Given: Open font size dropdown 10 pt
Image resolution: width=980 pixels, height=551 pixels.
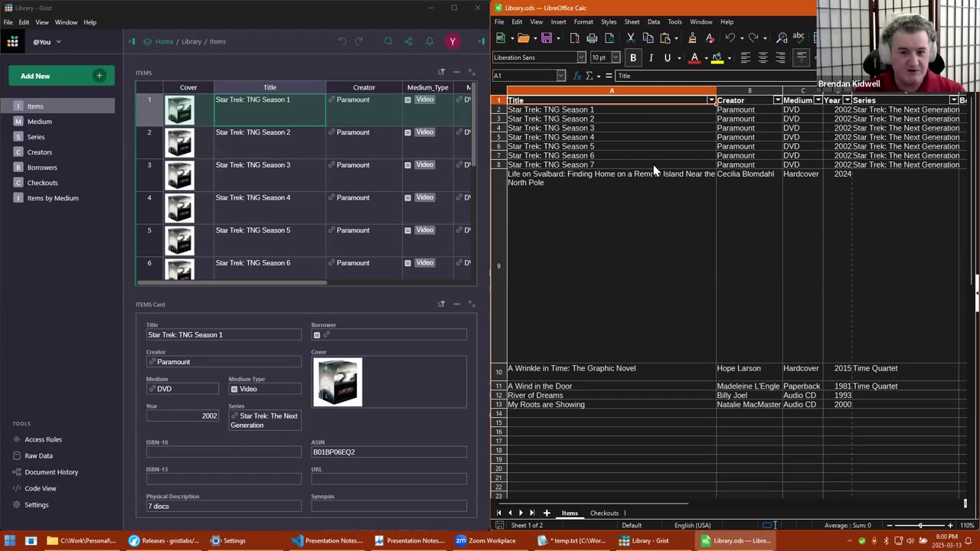Looking at the screenshot, I should point(616,57).
